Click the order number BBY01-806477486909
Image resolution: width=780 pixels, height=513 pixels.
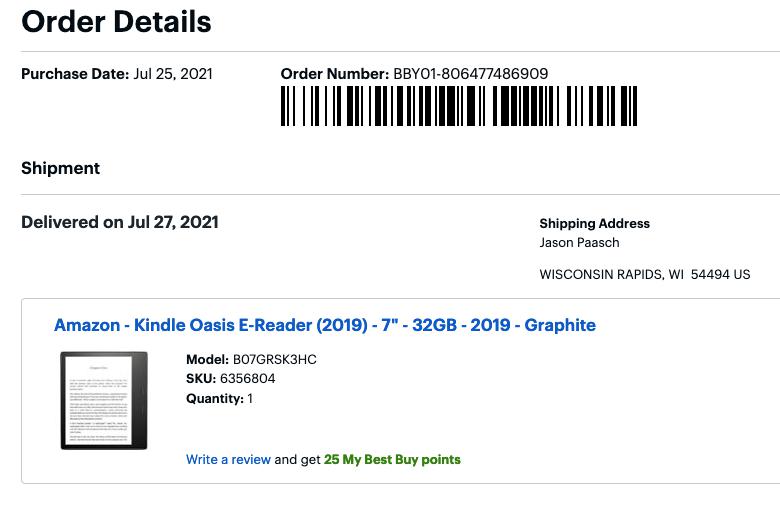point(470,74)
